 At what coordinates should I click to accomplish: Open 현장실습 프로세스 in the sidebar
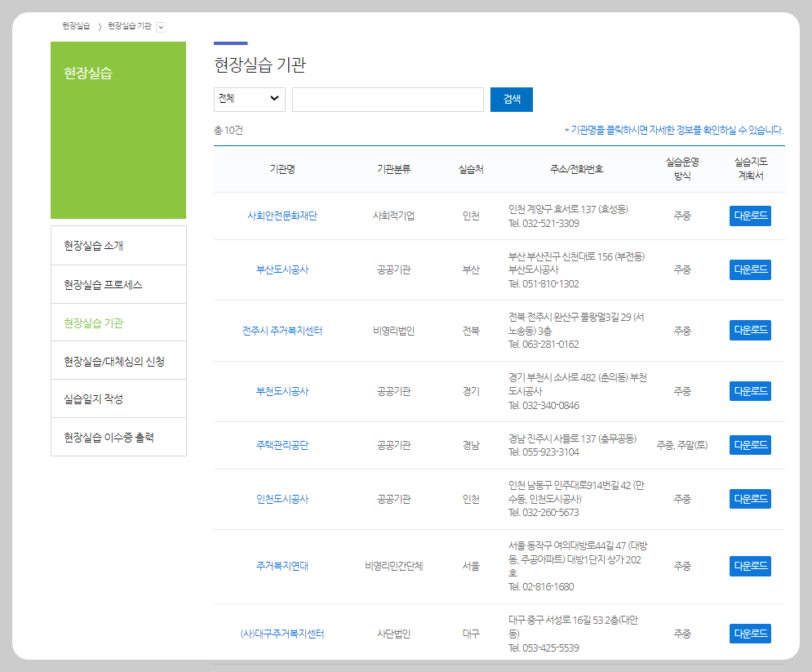coord(118,284)
